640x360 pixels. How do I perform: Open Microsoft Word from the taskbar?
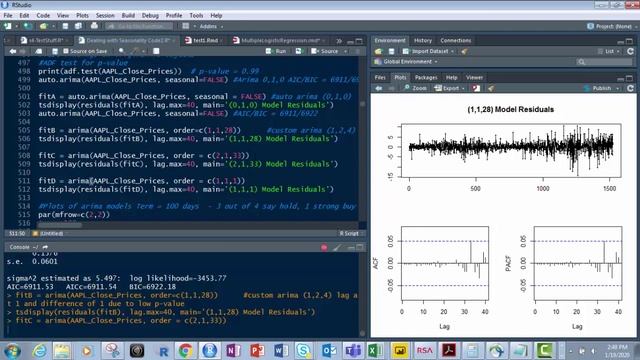click(x=281, y=351)
